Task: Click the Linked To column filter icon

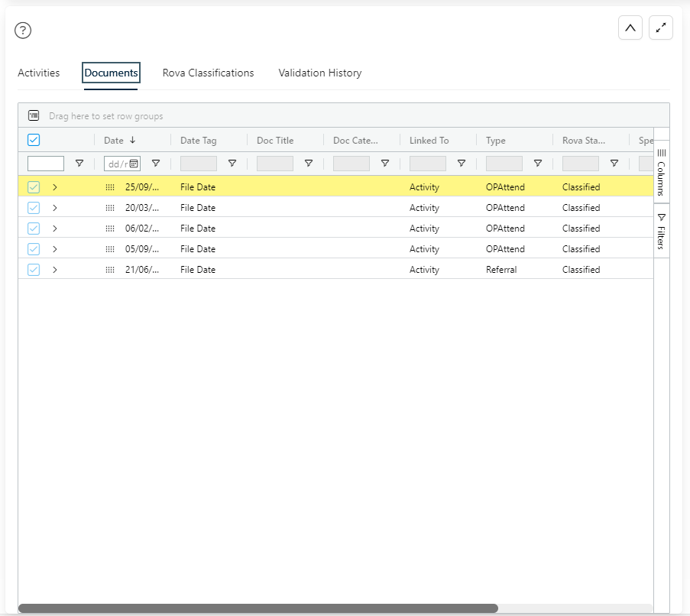Action: 462,164
